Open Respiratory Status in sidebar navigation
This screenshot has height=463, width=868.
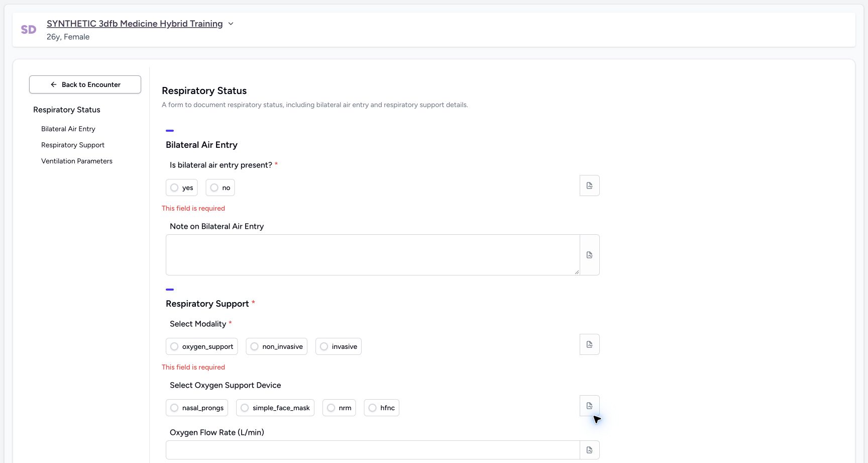coord(67,110)
